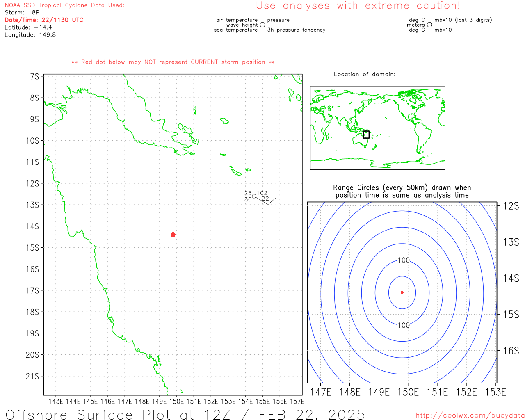
Task: Click the 'Latitude: -14.4' text
Action: pos(28,27)
